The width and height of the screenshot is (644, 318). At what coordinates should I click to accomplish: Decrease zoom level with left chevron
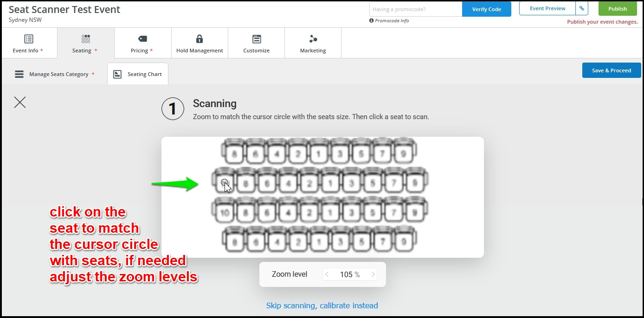click(x=327, y=274)
